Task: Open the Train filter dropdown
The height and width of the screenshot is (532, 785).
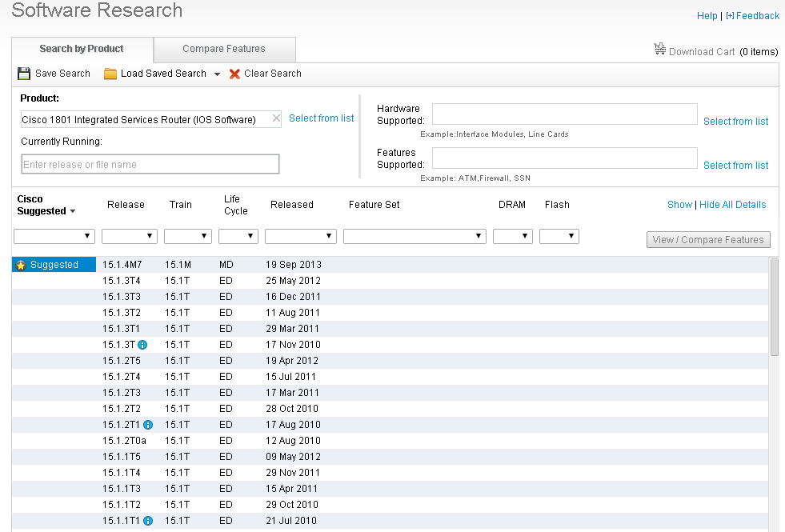Action: tap(188, 236)
